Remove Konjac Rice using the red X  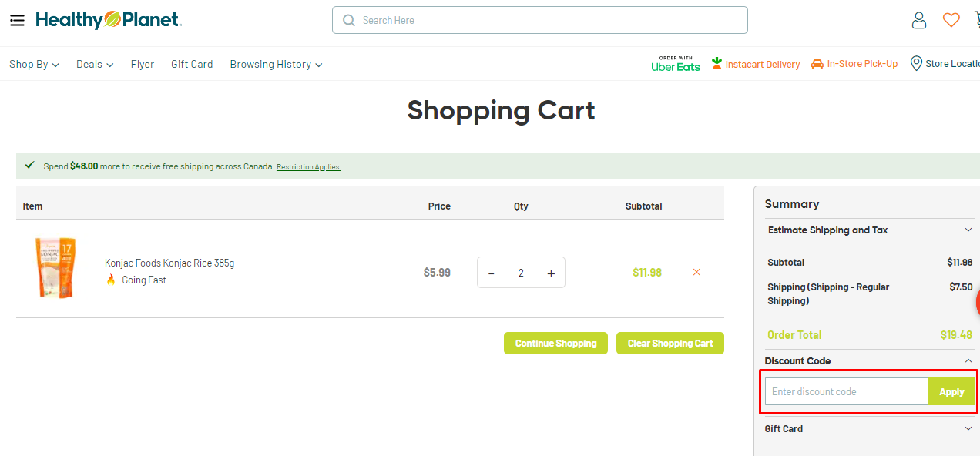point(696,272)
